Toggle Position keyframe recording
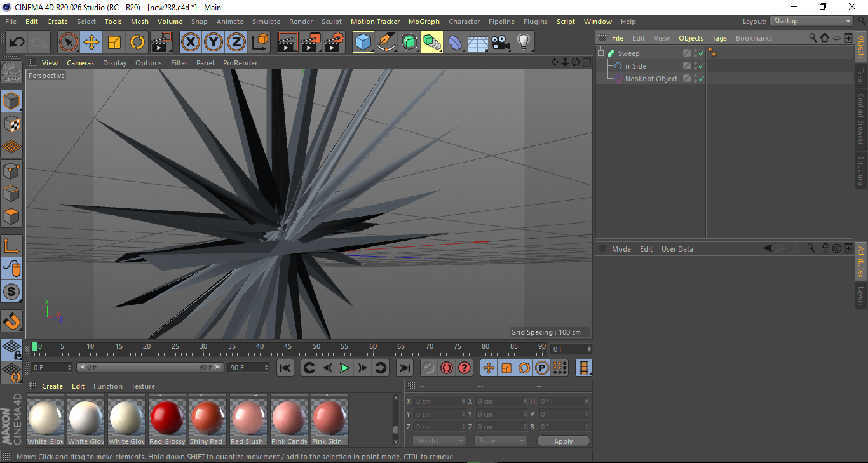The image size is (868, 463). (489, 368)
